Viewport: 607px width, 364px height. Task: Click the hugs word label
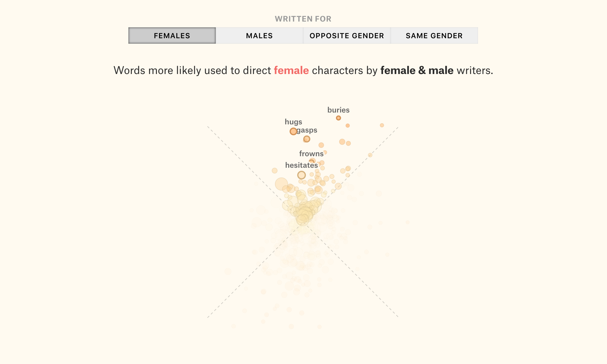(293, 122)
